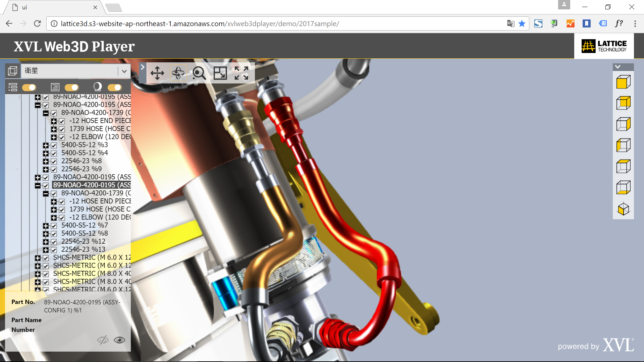Switch to front view cube icon
This screenshot has width=644, height=362.
coord(623,82)
